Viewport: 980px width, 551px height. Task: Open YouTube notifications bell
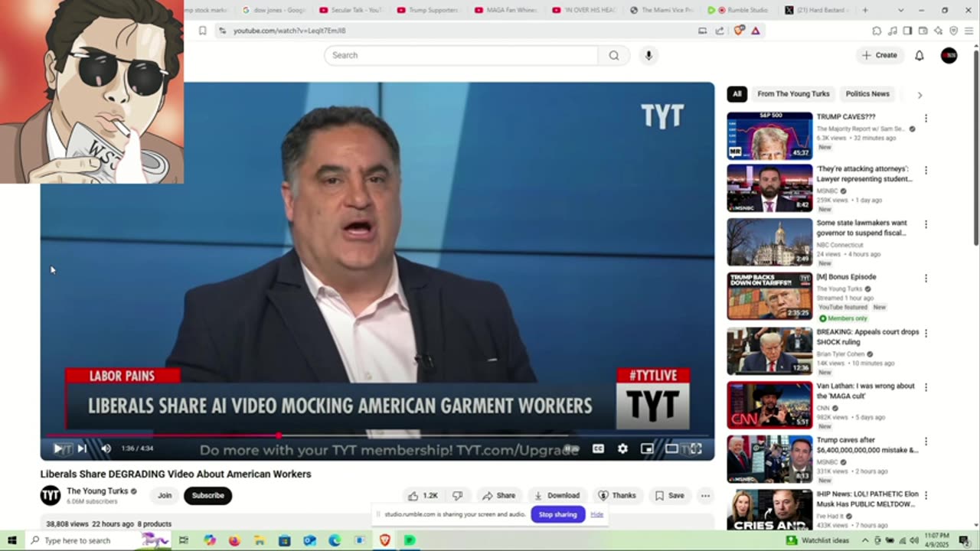(920, 55)
